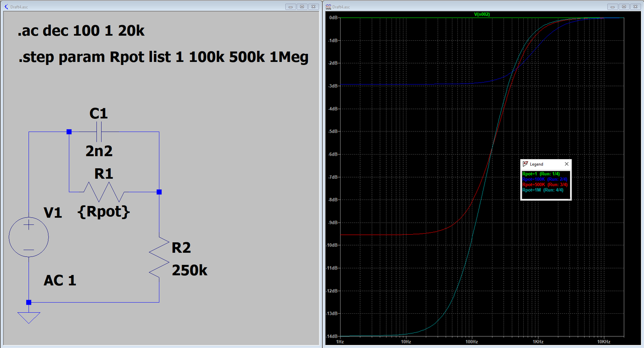
Task: Click the 2n2 capacitor value label
Action: [99, 151]
